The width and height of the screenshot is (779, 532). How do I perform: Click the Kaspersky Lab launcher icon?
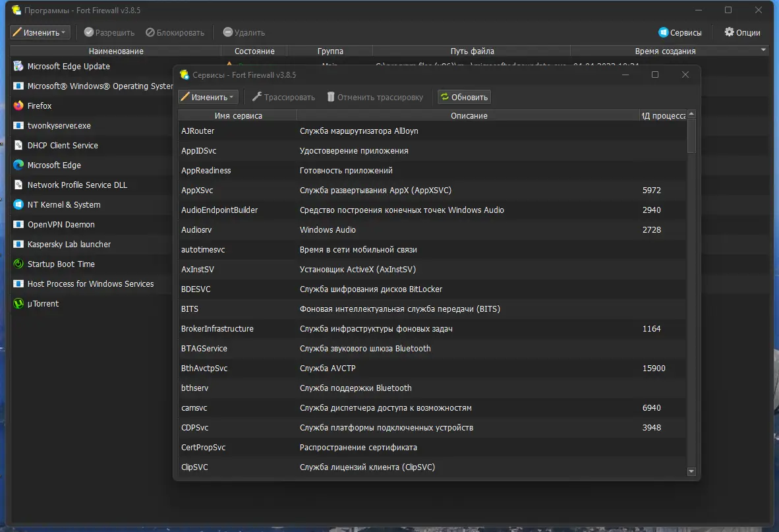tap(18, 245)
